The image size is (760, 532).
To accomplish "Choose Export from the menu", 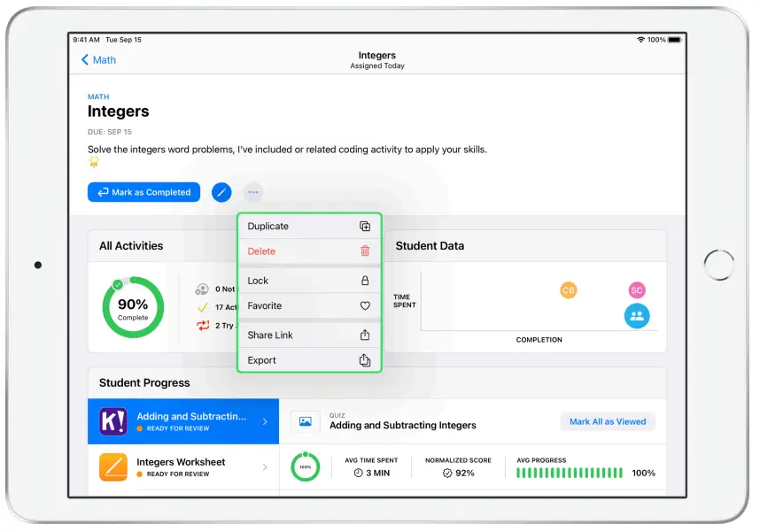I will pyautogui.click(x=309, y=360).
